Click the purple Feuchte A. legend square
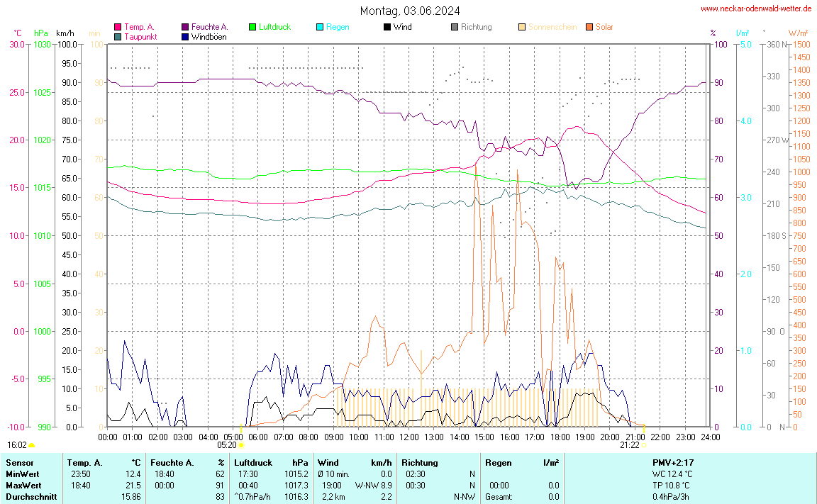817x504 pixels. [x=185, y=27]
